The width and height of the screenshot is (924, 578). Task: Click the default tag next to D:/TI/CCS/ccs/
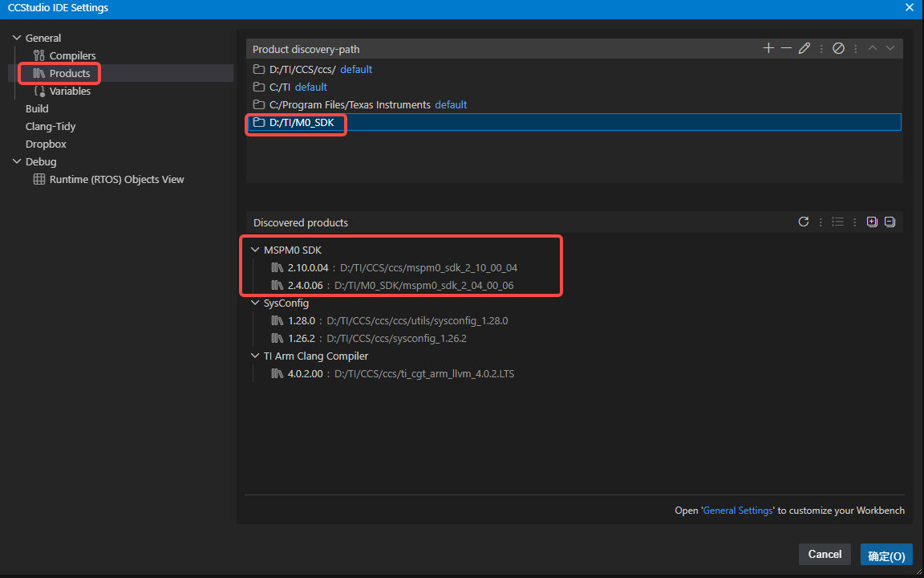pos(356,70)
